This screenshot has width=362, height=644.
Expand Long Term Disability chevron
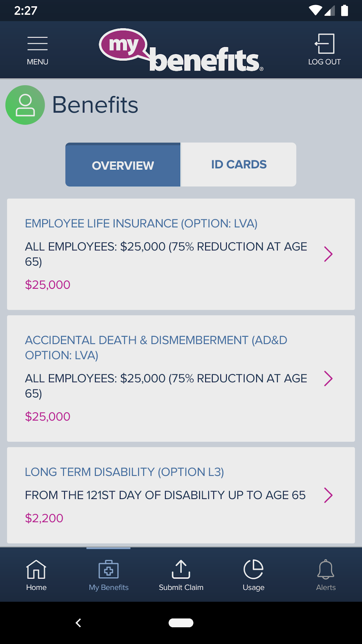328,495
